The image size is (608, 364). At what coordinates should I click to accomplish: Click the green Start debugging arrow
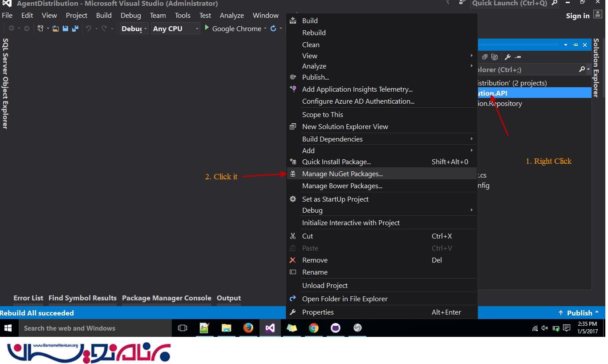point(207,28)
